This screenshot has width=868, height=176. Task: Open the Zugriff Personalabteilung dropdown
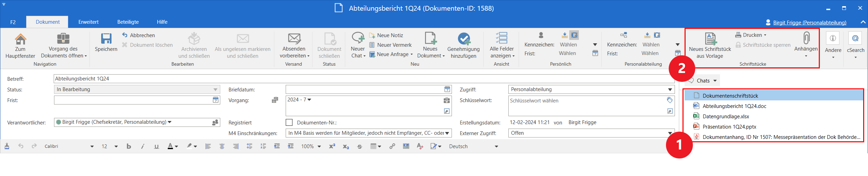tap(670, 90)
